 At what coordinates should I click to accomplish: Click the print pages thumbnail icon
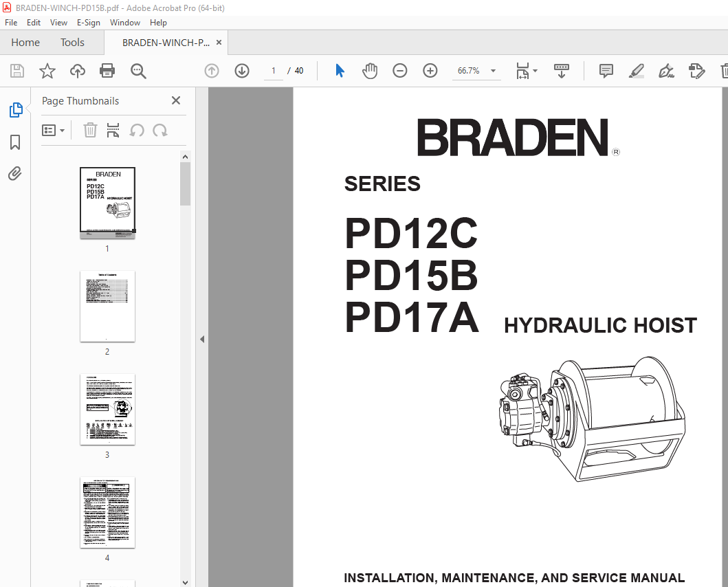point(113,130)
